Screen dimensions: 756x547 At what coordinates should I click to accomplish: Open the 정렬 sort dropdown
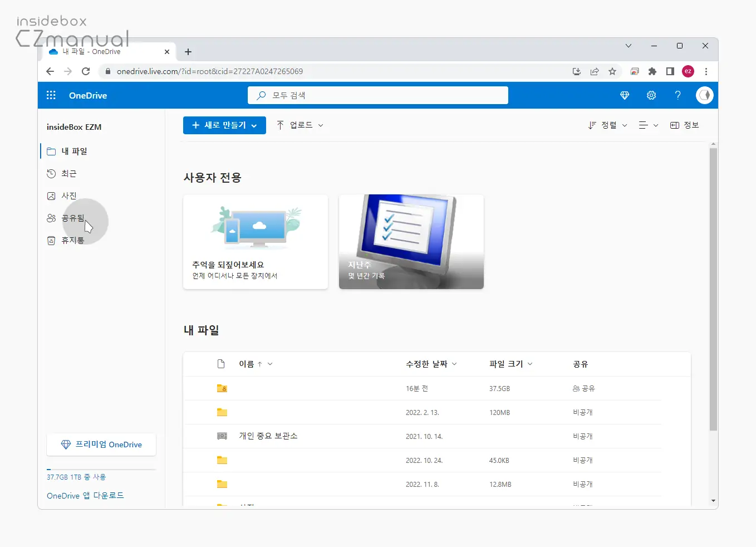607,125
